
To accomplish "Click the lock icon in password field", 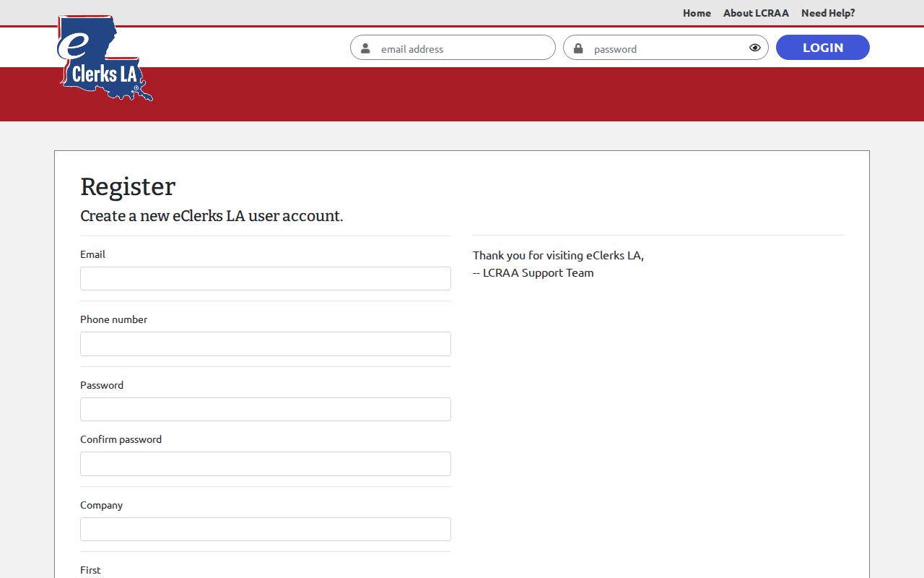I will tap(578, 48).
